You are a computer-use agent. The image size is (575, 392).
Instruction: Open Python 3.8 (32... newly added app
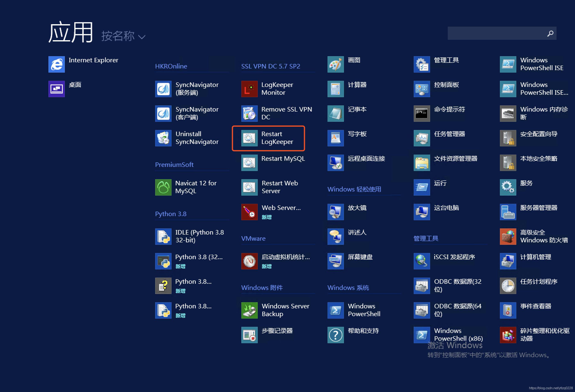click(x=163, y=261)
